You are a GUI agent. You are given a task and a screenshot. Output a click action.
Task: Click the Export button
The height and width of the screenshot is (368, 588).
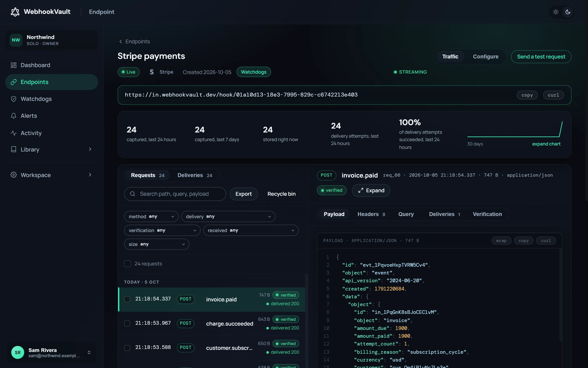pos(243,194)
